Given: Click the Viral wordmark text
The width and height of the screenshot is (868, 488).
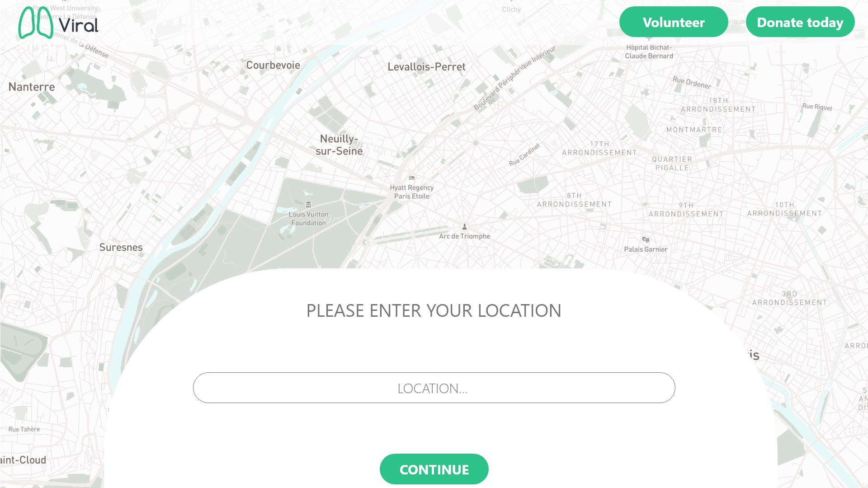Looking at the screenshot, I should click(79, 25).
